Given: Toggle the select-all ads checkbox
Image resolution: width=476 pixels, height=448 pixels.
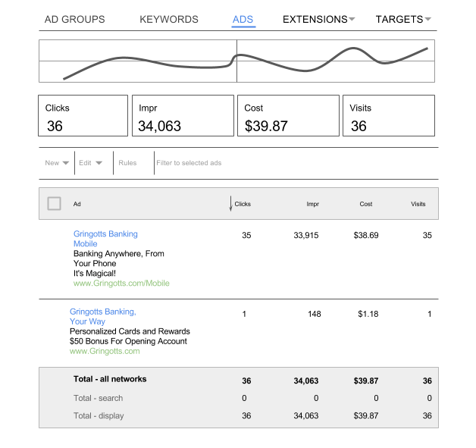Looking at the screenshot, I should pyautogui.click(x=55, y=204).
